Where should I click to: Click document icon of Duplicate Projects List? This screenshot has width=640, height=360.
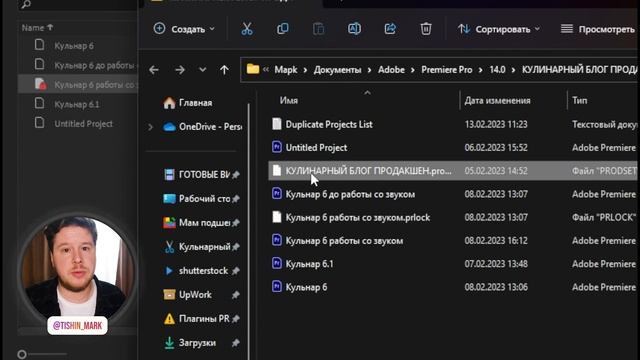click(x=277, y=124)
